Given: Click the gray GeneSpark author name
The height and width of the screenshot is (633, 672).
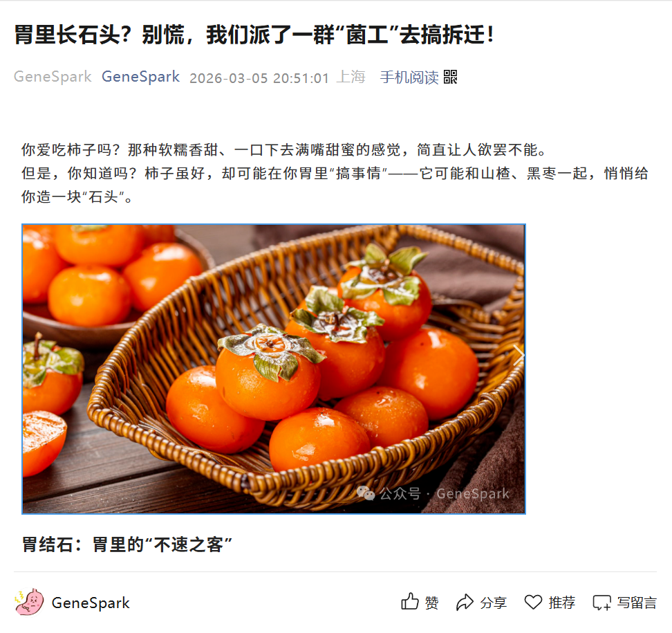Looking at the screenshot, I should coord(53,77).
